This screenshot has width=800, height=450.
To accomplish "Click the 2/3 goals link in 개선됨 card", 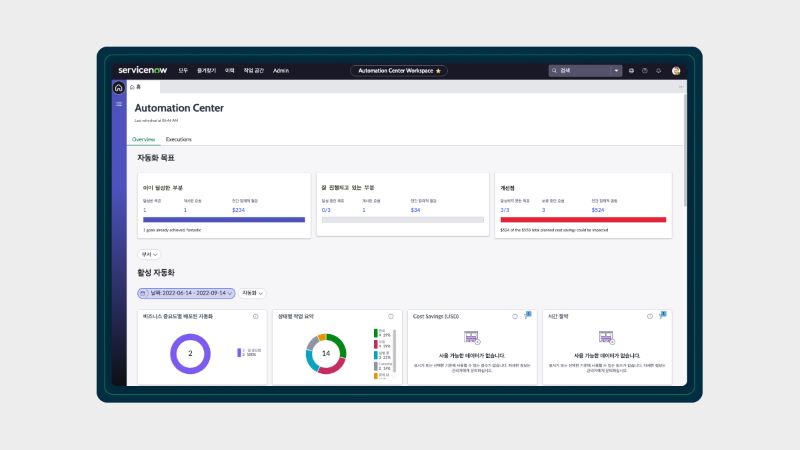I will coord(505,210).
